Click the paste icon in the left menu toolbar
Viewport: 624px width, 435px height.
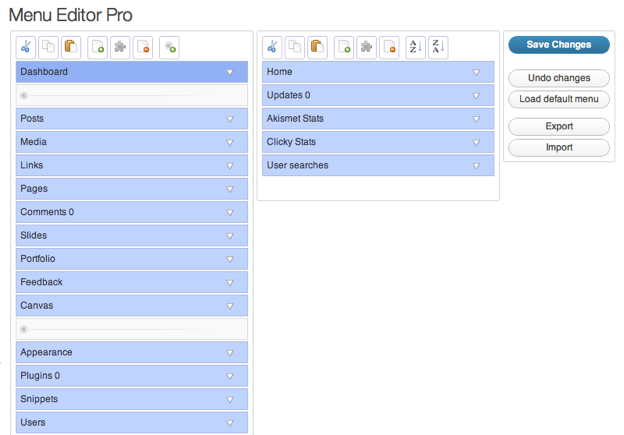(71, 47)
